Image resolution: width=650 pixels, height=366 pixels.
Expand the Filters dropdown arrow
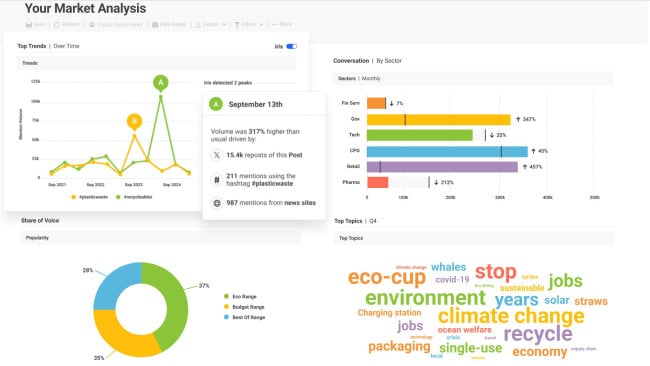[x=262, y=25]
